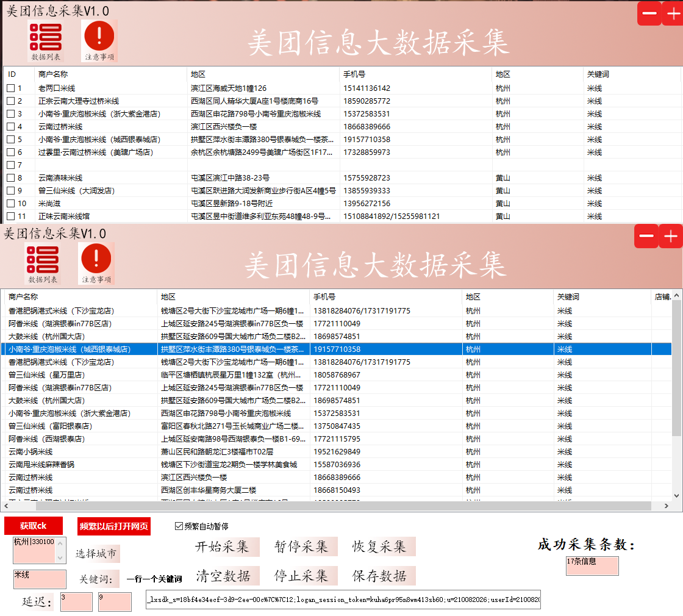The image size is (683, 616).
Task: Open 注意事项 icon in the lower window
Action: (x=96, y=264)
